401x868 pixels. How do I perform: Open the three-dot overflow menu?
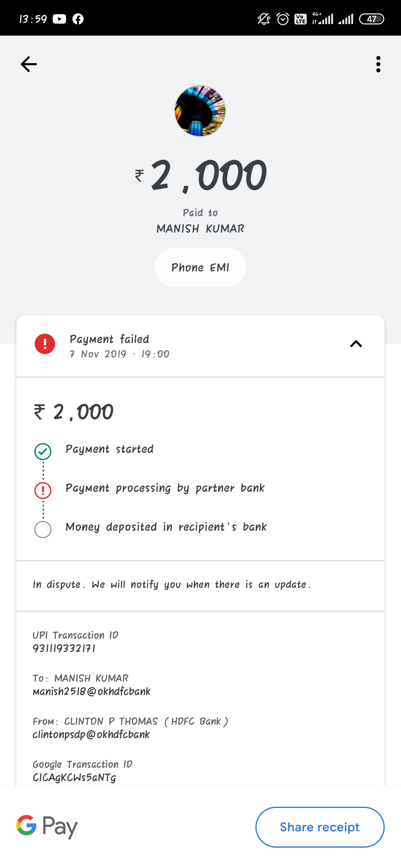[378, 64]
